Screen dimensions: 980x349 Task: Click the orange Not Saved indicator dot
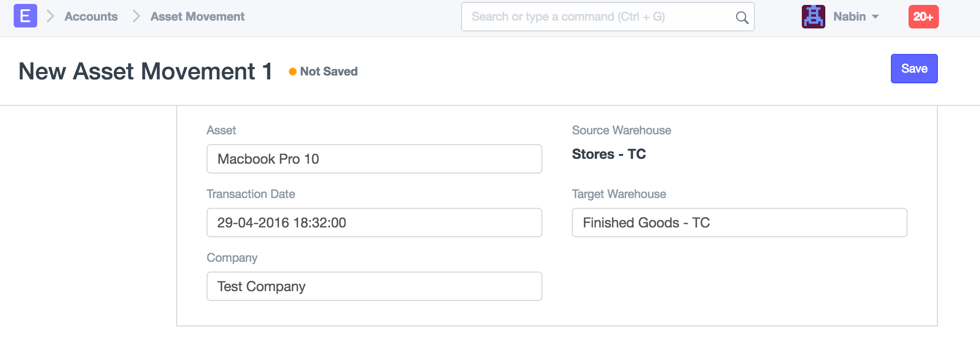click(293, 72)
